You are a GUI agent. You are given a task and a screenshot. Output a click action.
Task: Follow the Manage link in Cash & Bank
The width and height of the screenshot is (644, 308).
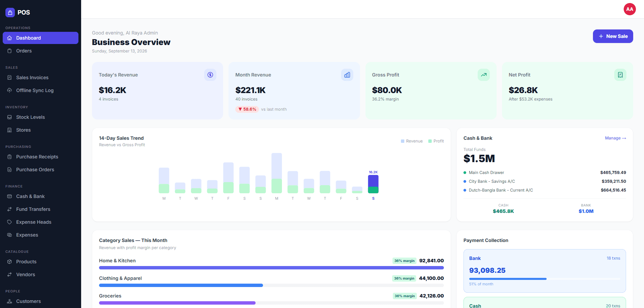click(616, 138)
